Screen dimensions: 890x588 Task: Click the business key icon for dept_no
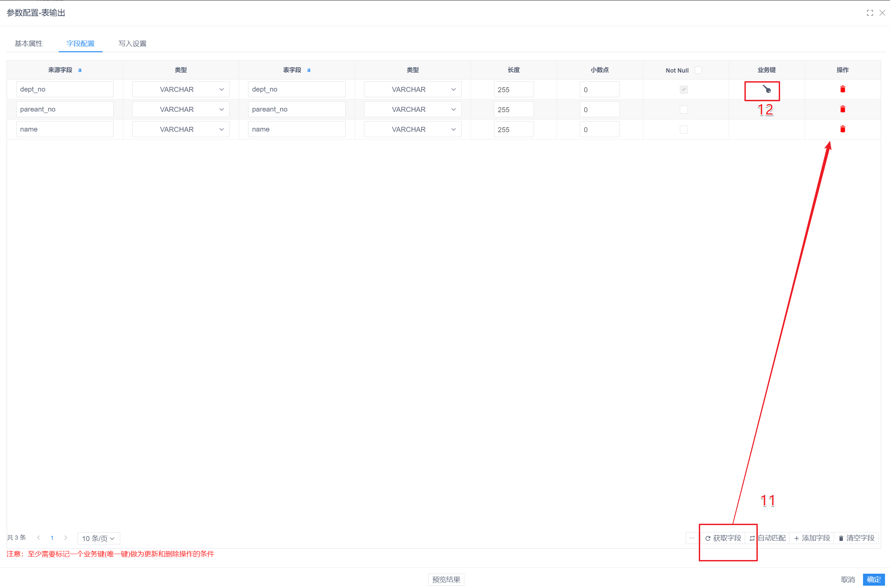coord(766,90)
